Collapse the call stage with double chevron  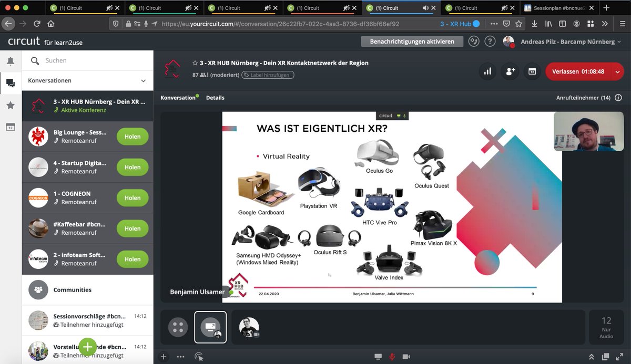pyautogui.click(x=592, y=357)
